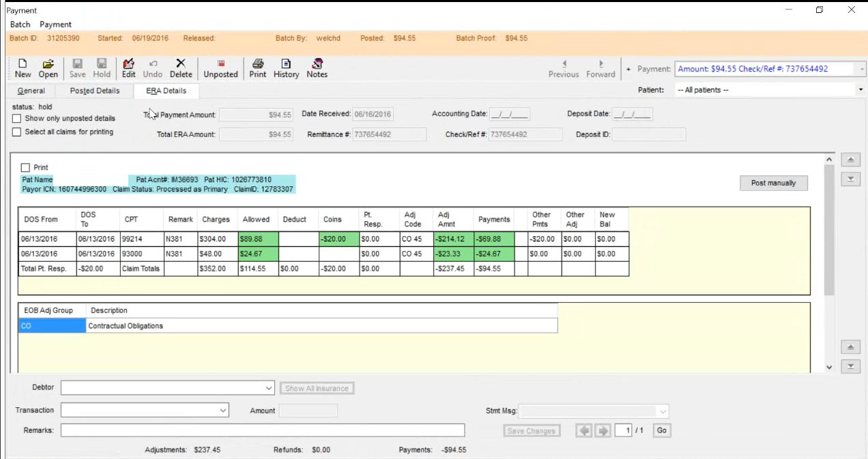Switch to the Posted Details tab

click(x=95, y=91)
